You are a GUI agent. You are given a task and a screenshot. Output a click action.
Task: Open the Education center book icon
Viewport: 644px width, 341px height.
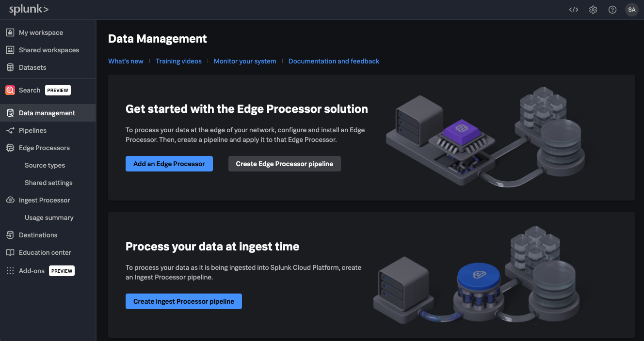tap(10, 252)
